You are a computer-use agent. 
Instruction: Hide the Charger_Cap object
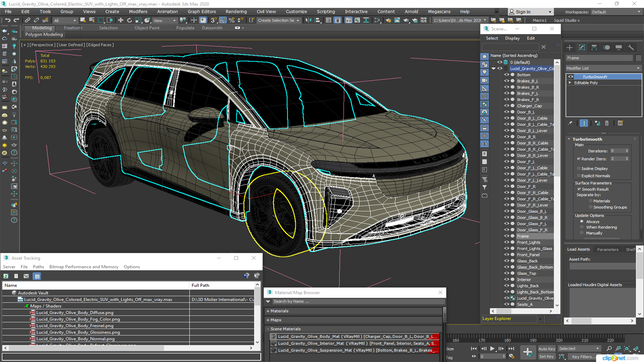(506, 106)
